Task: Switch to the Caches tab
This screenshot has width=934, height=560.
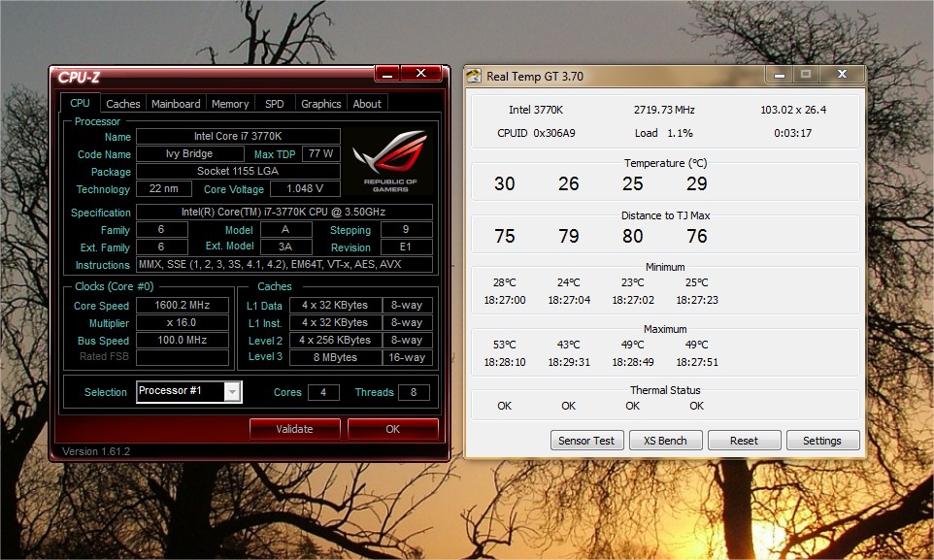Action: coord(122,104)
